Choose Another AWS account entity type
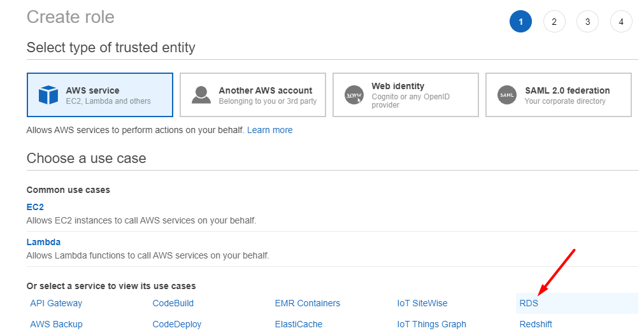The image size is (644, 333). (253, 95)
